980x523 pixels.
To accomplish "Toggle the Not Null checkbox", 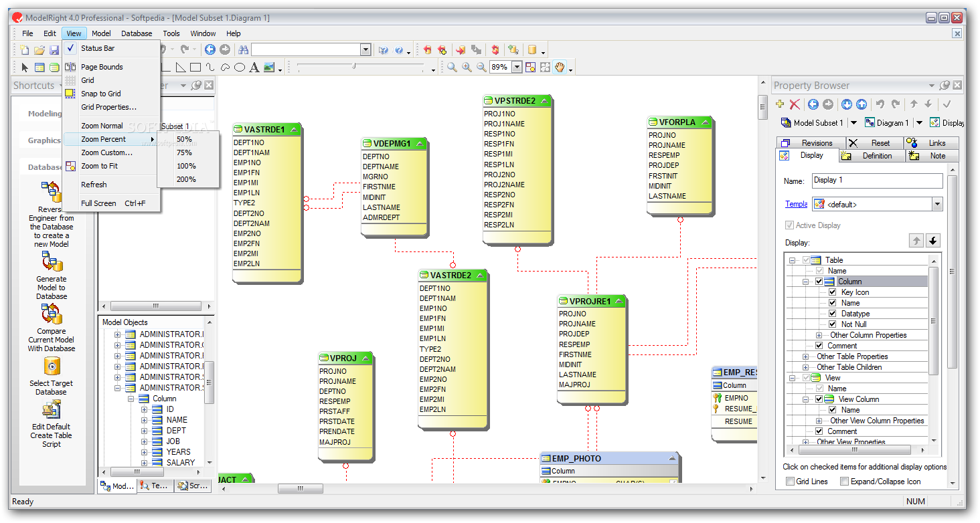I will [x=832, y=324].
